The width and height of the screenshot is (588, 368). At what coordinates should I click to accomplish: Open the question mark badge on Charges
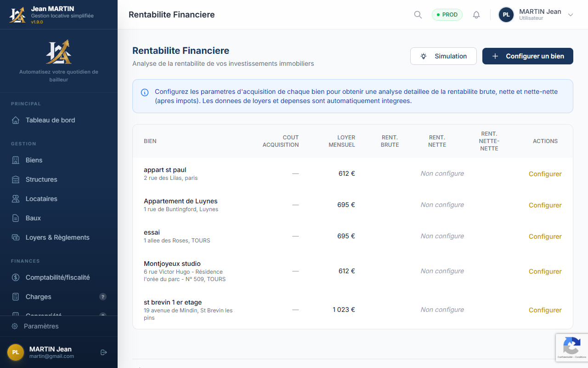click(x=103, y=297)
